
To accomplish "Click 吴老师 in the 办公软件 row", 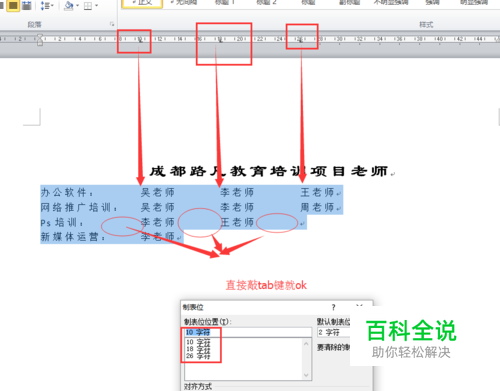I will (x=158, y=192).
